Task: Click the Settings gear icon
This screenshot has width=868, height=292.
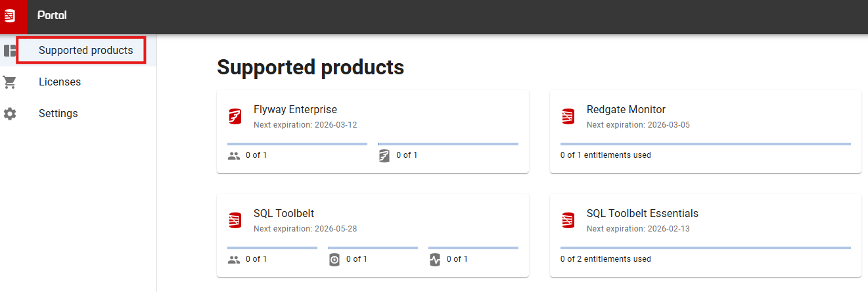Action: point(10,114)
